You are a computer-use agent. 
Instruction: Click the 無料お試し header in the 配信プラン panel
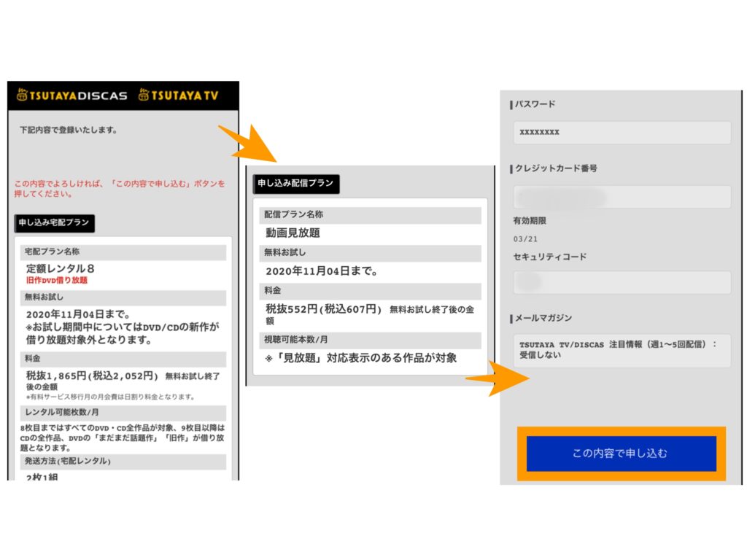(x=370, y=253)
